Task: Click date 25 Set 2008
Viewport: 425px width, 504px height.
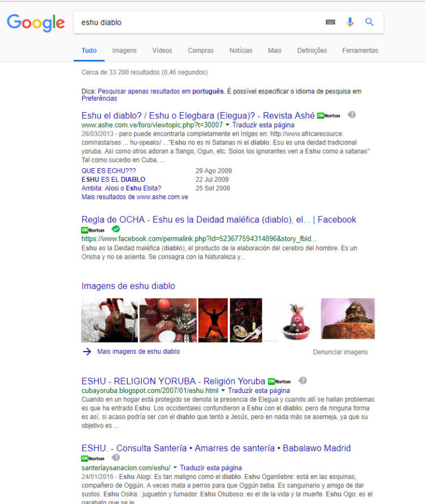Action: (212, 188)
